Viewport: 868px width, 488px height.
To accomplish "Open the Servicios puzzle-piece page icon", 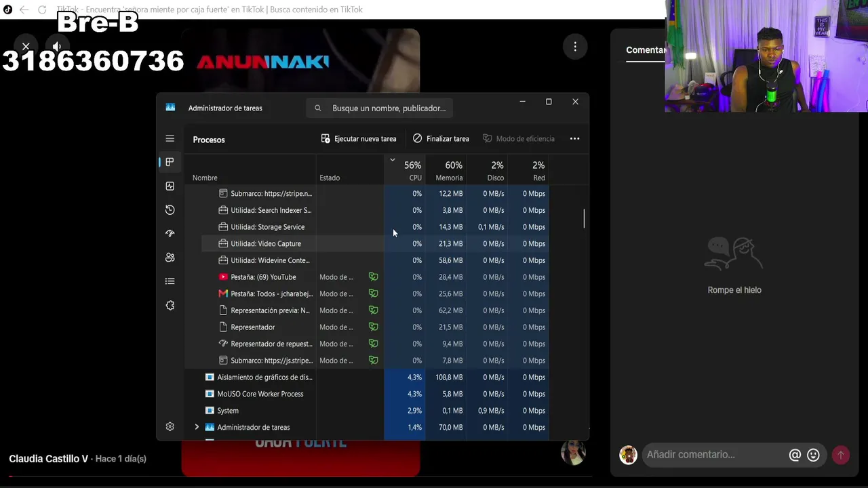I will click(170, 306).
